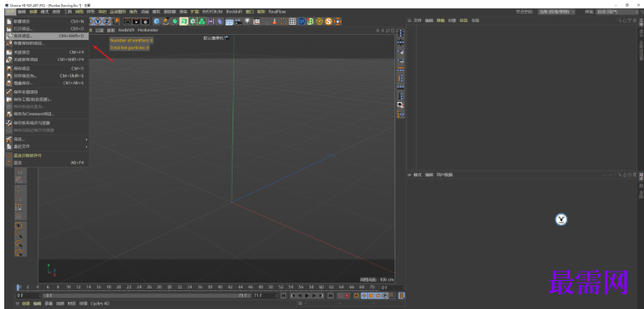Toggle position keyframe recording

(364, 295)
